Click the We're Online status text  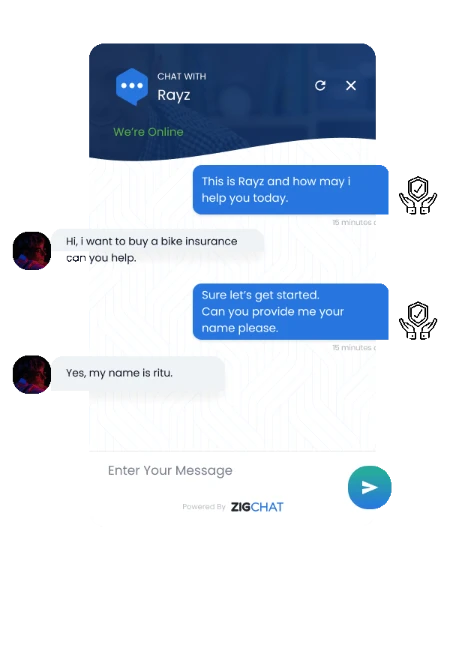point(148,132)
